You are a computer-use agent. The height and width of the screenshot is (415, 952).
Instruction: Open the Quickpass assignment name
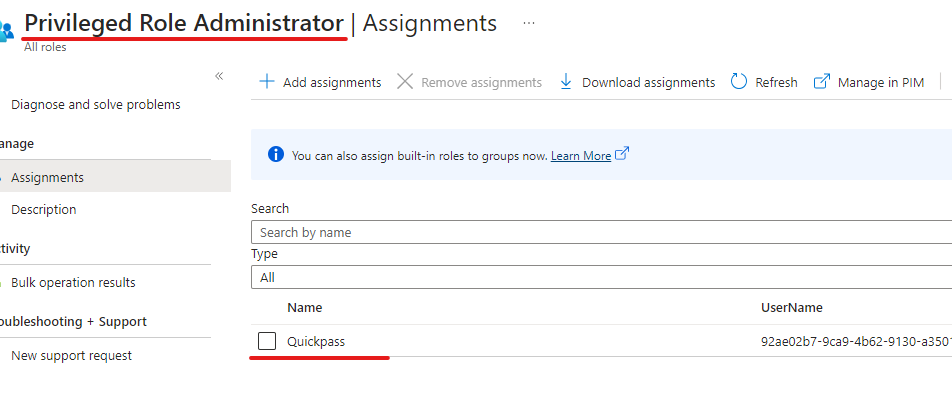click(316, 342)
